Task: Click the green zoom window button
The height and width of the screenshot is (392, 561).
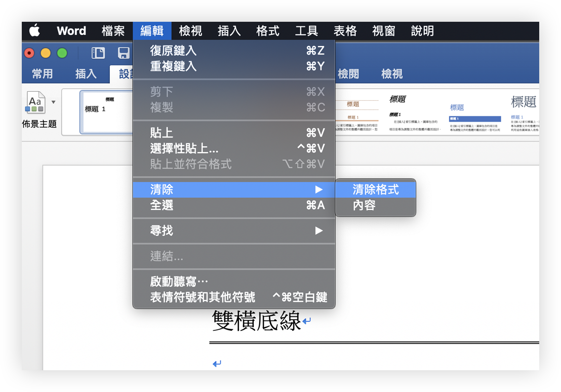Action: [x=62, y=53]
